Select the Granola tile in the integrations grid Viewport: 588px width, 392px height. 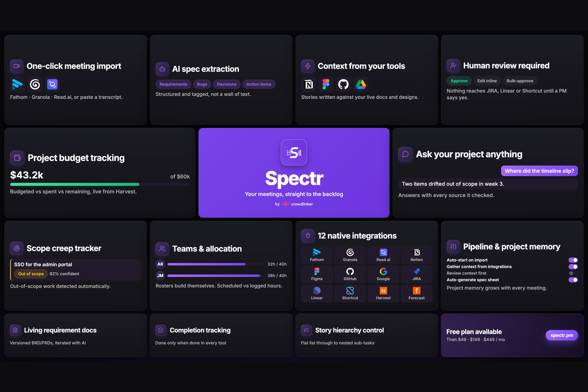point(350,255)
